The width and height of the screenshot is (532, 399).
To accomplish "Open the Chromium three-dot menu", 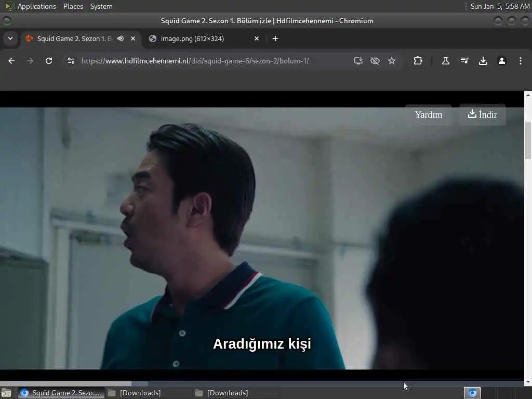I will (x=521, y=61).
